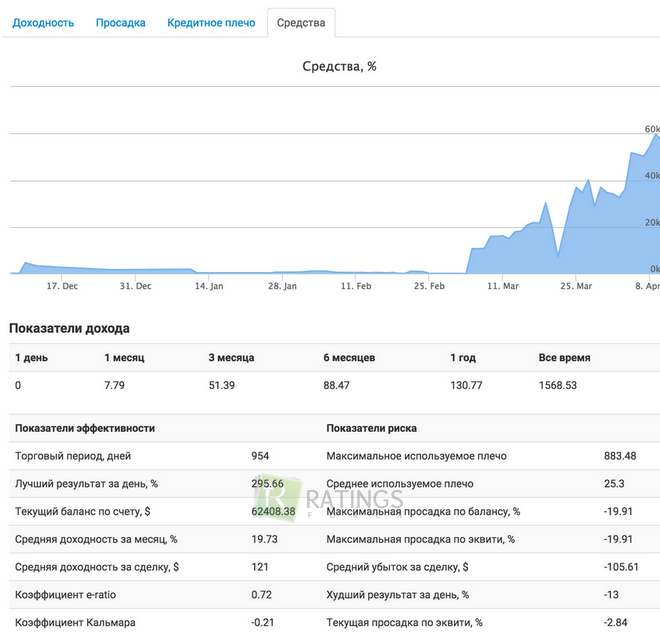
Task: Click the value 19.73
Action: click(x=264, y=539)
